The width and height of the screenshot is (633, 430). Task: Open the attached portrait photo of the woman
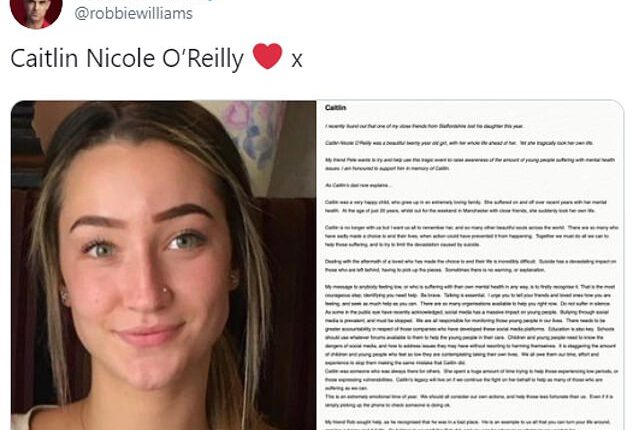163,265
